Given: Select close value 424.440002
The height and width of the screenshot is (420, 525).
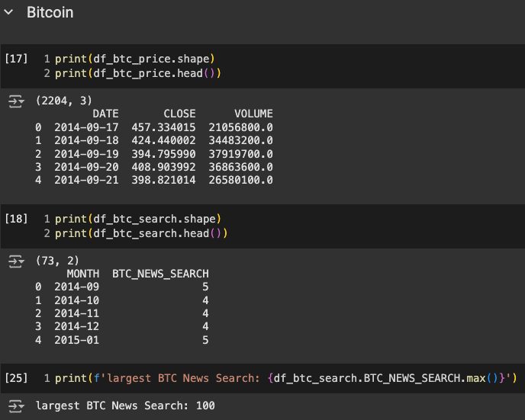Looking at the screenshot, I should click(x=163, y=140).
